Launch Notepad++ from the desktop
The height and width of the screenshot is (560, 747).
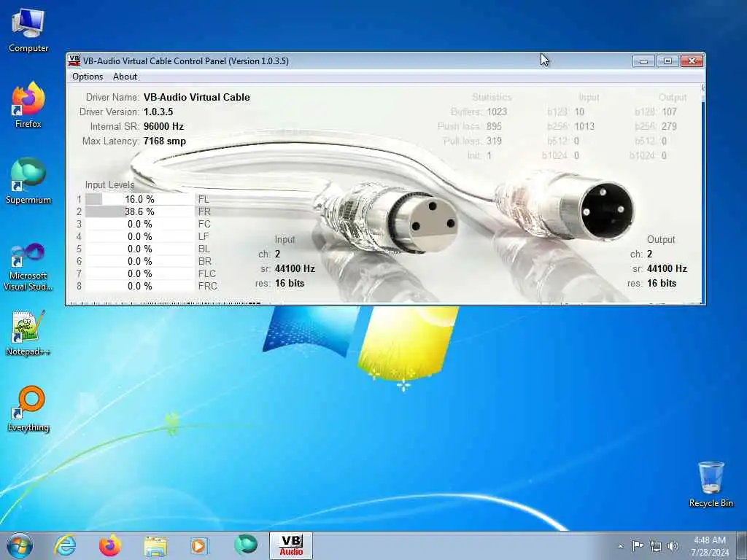pos(28,333)
